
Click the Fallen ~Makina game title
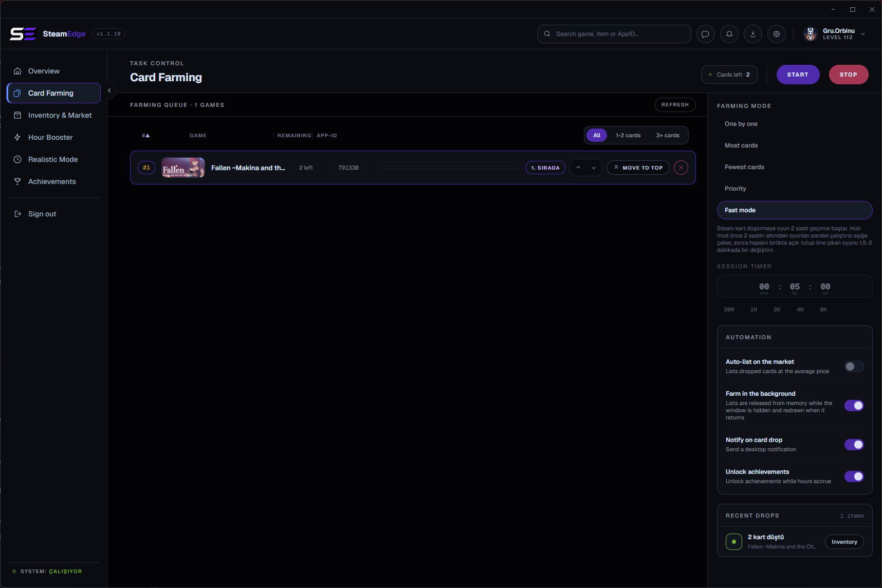(248, 168)
